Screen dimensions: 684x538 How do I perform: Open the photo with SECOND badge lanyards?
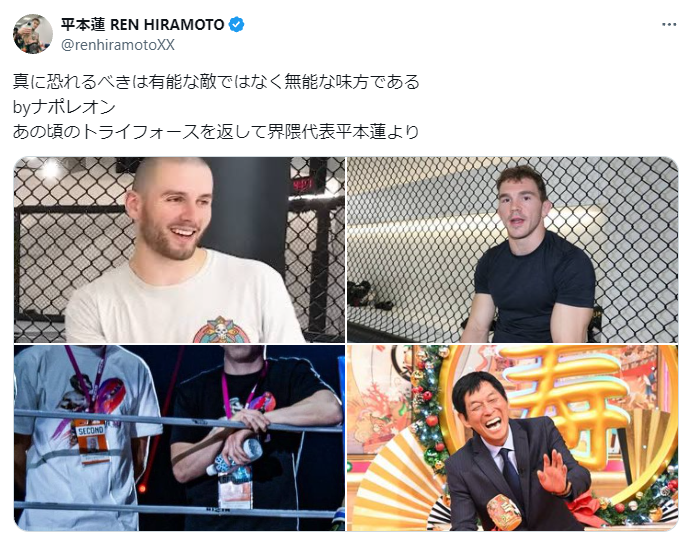pos(179,438)
